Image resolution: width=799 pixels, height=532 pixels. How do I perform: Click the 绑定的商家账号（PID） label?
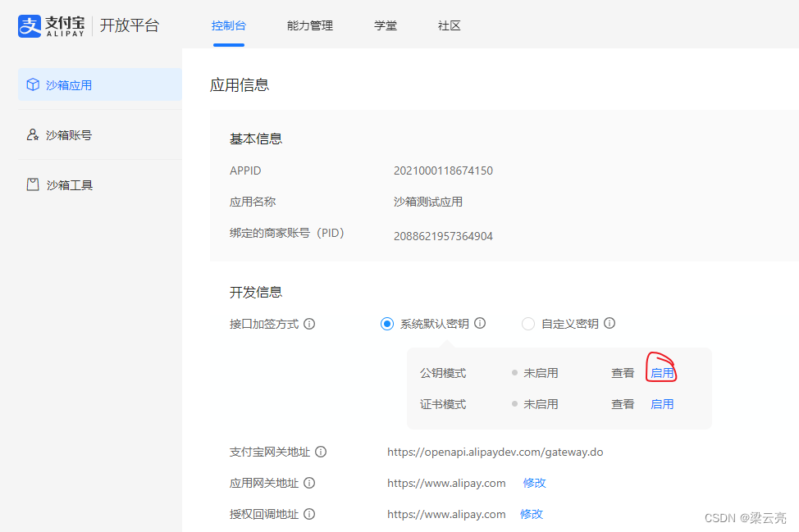pos(287,233)
